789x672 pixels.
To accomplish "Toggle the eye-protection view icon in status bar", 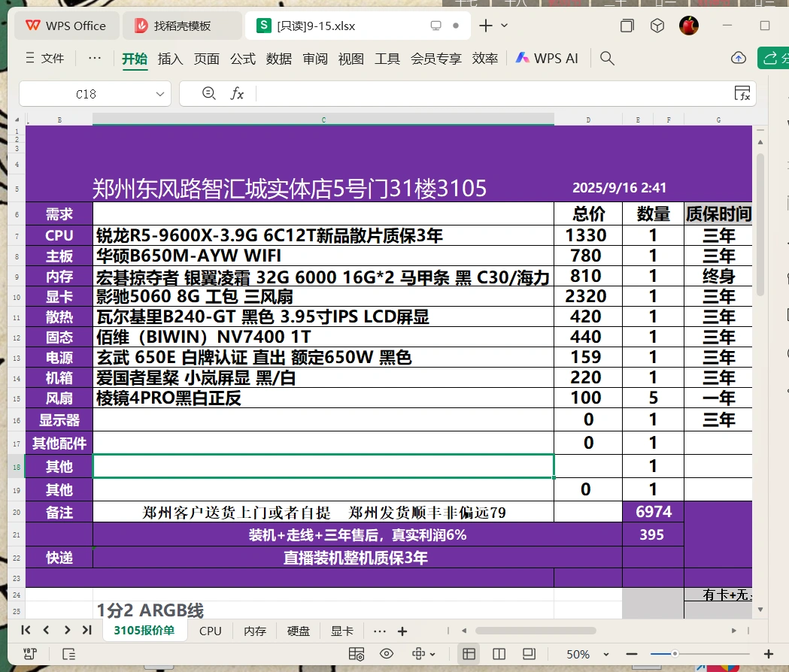I will click(x=387, y=654).
